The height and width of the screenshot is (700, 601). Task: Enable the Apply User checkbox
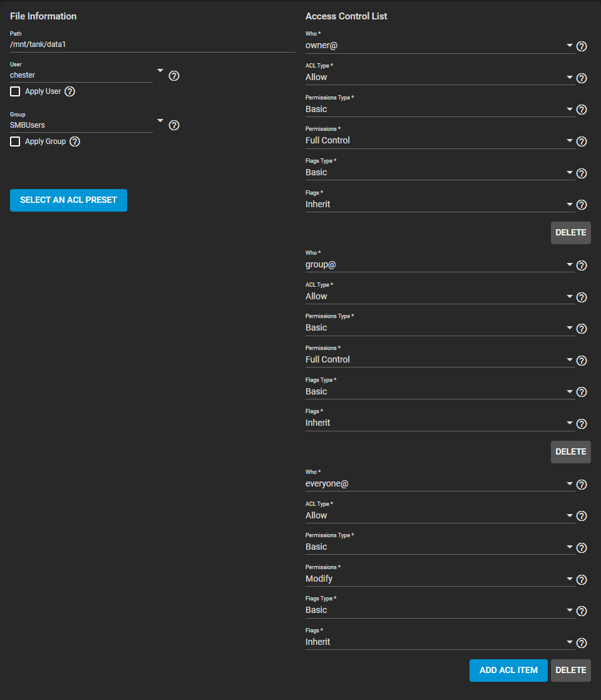pyautogui.click(x=16, y=91)
